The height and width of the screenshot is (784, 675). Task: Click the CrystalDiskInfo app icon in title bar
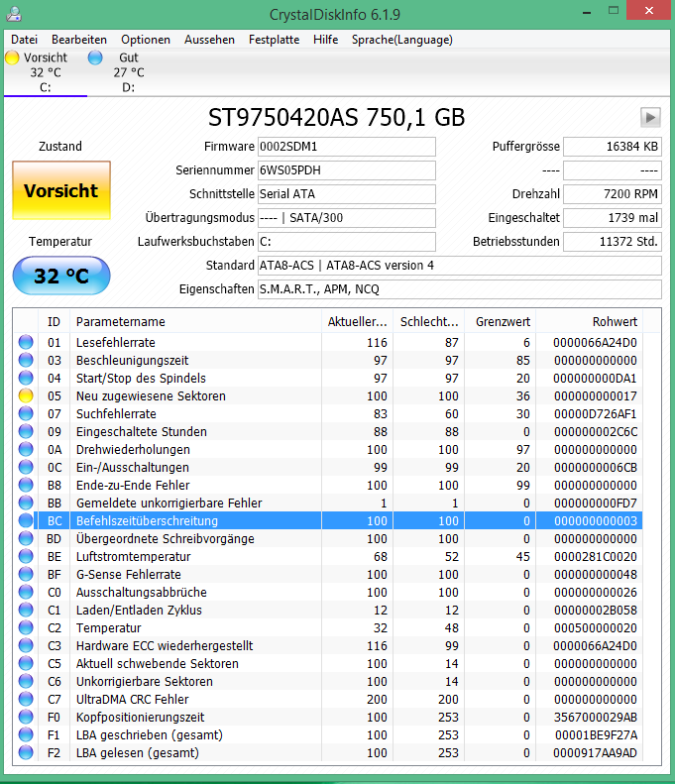14,14
